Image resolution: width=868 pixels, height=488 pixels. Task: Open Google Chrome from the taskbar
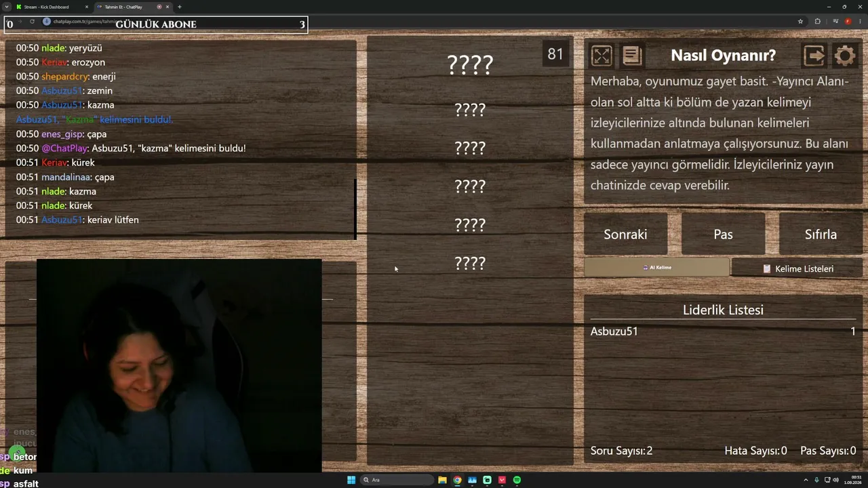click(457, 480)
